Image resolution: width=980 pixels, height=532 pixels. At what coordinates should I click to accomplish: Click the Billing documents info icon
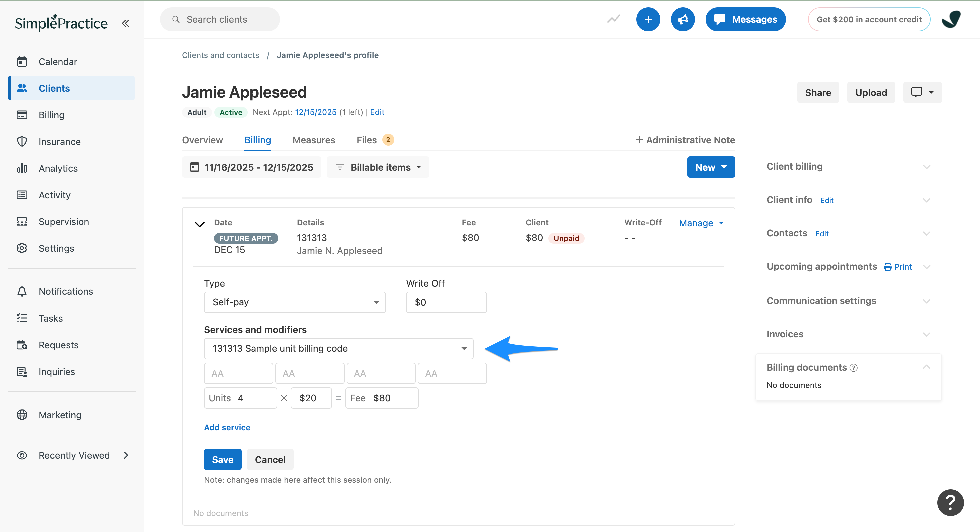[853, 368]
